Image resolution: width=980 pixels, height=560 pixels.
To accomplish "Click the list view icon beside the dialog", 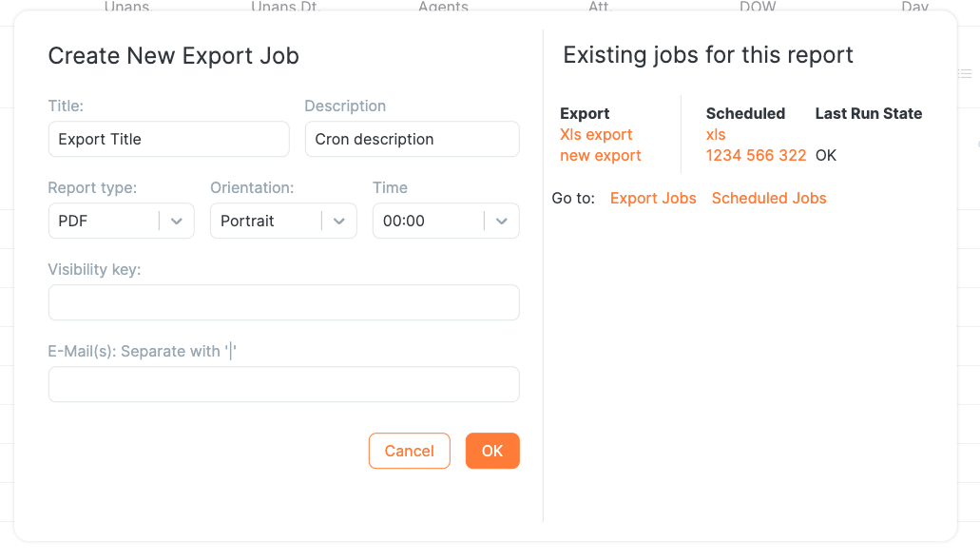I will [x=965, y=73].
